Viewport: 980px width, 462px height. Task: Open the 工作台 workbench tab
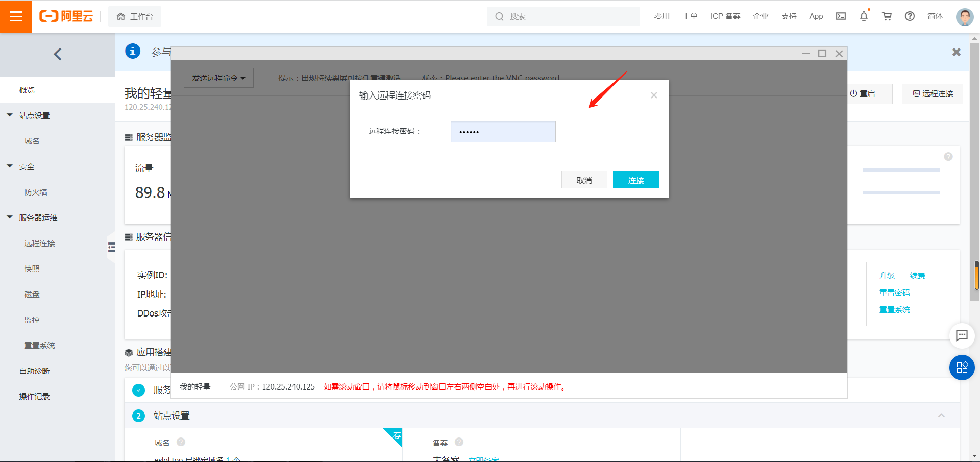[x=135, y=16]
